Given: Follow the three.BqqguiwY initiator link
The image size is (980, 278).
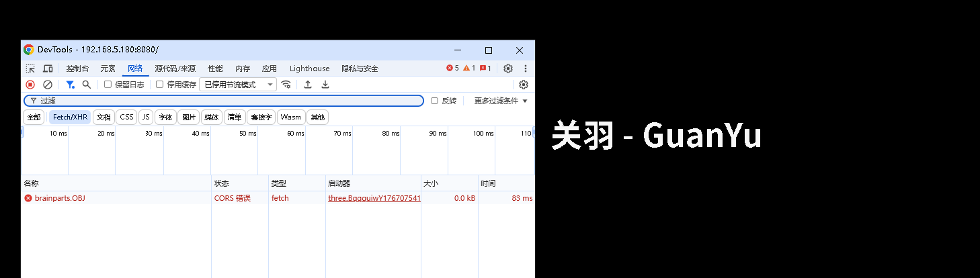Looking at the screenshot, I should pos(374,198).
